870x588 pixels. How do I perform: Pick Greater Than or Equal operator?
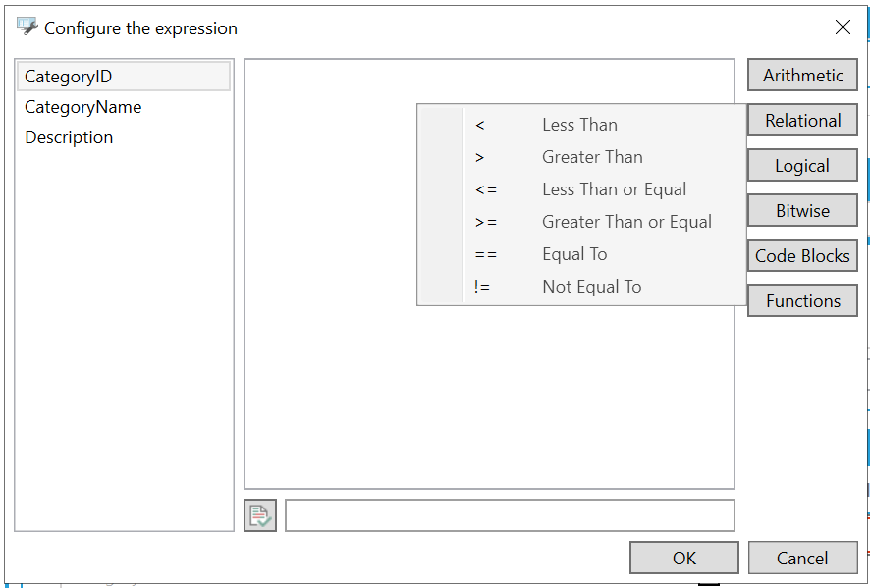(x=626, y=222)
